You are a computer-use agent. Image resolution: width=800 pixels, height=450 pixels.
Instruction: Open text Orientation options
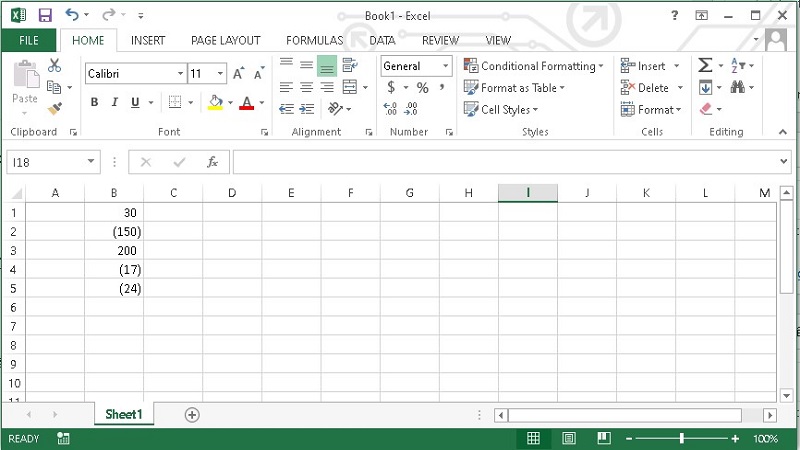335,109
